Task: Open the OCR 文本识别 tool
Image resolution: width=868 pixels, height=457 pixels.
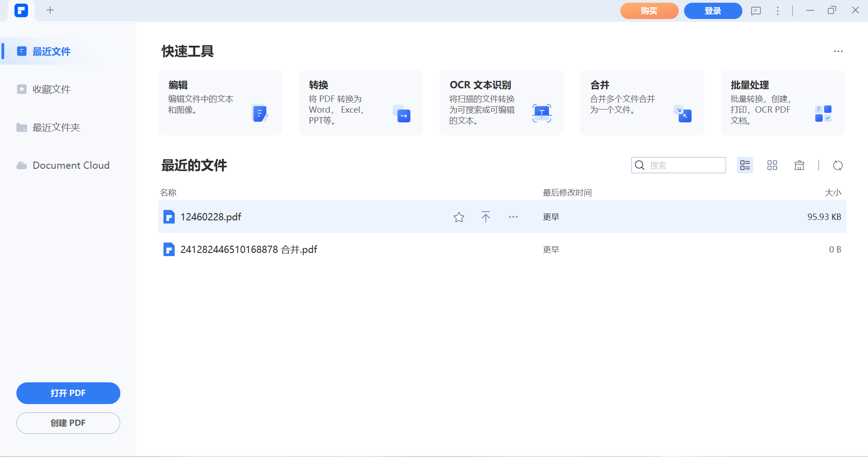Action: [501, 103]
